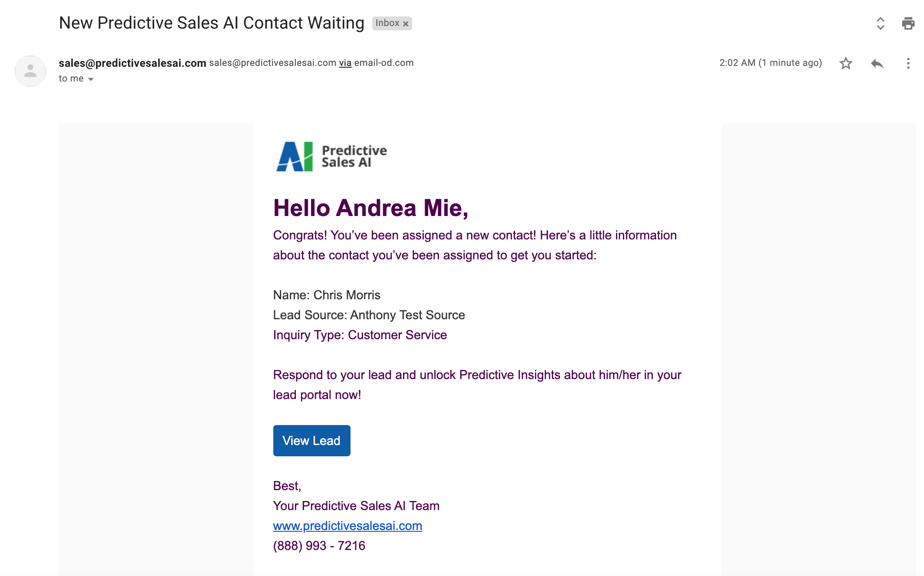Expand the "to me" recipient details arrow
This screenshot has width=924, height=576.
click(91, 79)
